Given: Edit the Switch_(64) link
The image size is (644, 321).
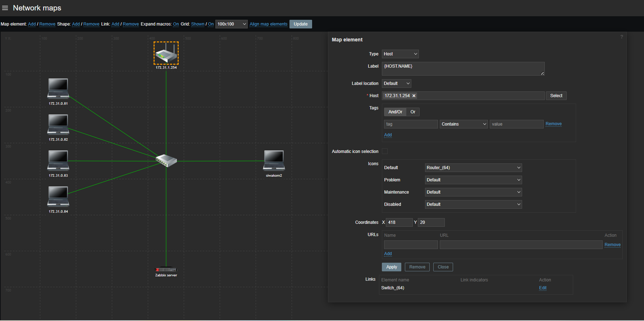Looking at the screenshot, I should (543, 288).
